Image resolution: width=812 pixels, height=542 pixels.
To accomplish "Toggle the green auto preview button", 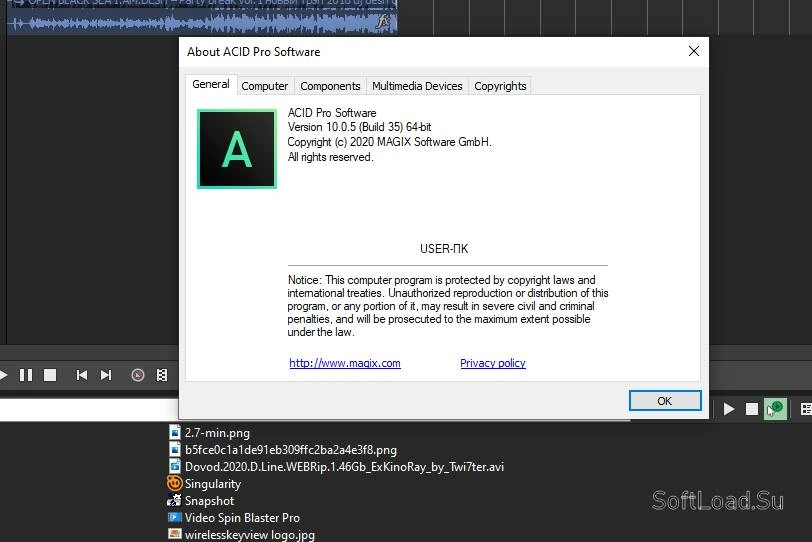I will pyautogui.click(x=775, y=409).
